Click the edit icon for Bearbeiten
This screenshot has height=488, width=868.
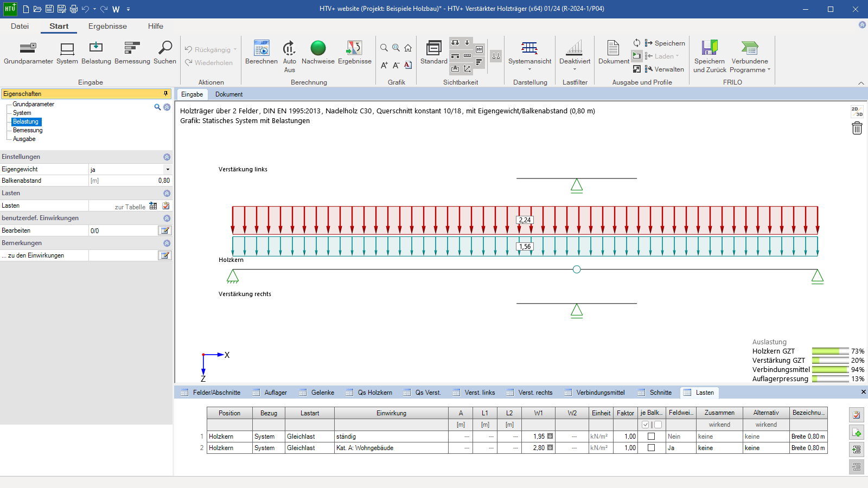tap(165, 230)
